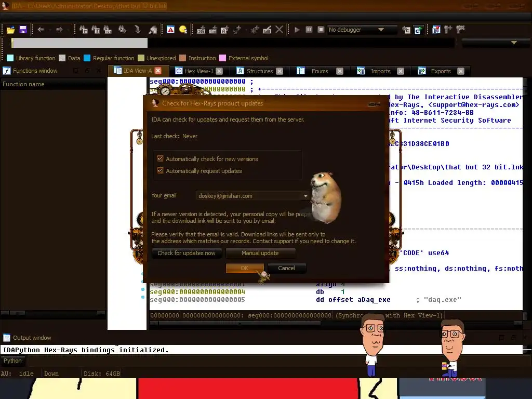Convert to code with the CODE icon

[201, 30]
